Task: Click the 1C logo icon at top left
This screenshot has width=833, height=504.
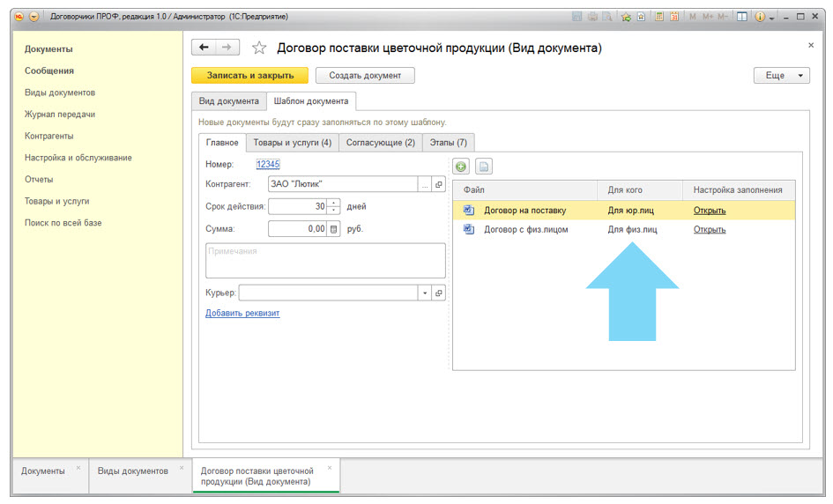Action: coord(19,17)
